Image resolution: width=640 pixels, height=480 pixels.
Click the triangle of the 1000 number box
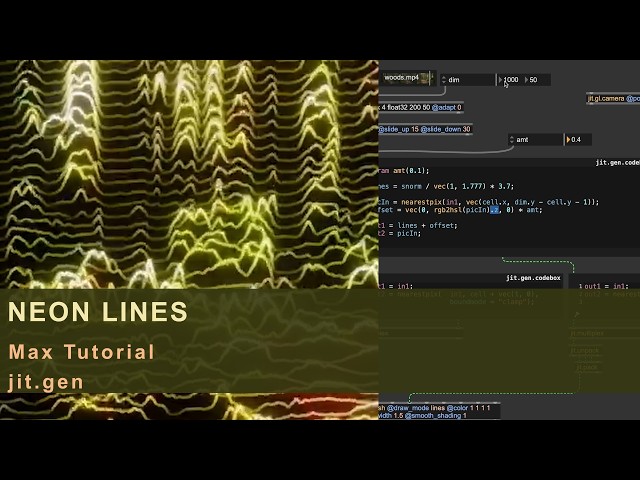tap(500, 80)
